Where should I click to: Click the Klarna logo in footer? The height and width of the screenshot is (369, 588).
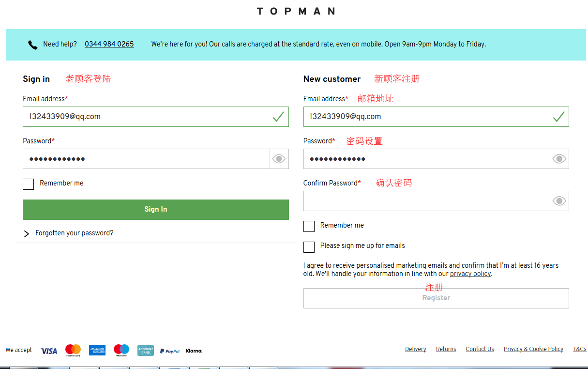point(194,351)
